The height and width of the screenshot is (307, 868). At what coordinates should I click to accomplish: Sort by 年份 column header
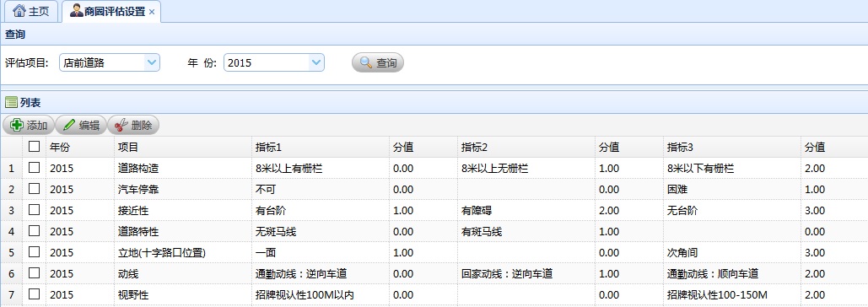coord(80,147)
